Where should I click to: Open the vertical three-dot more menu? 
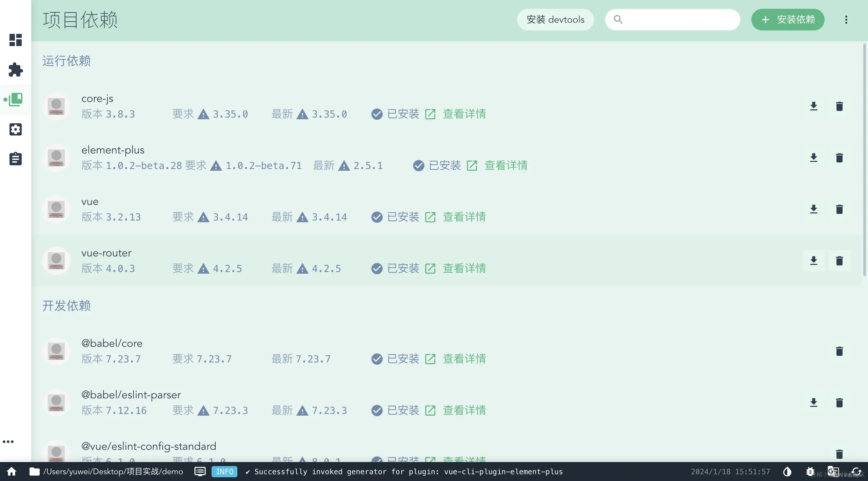pos(846,20)
